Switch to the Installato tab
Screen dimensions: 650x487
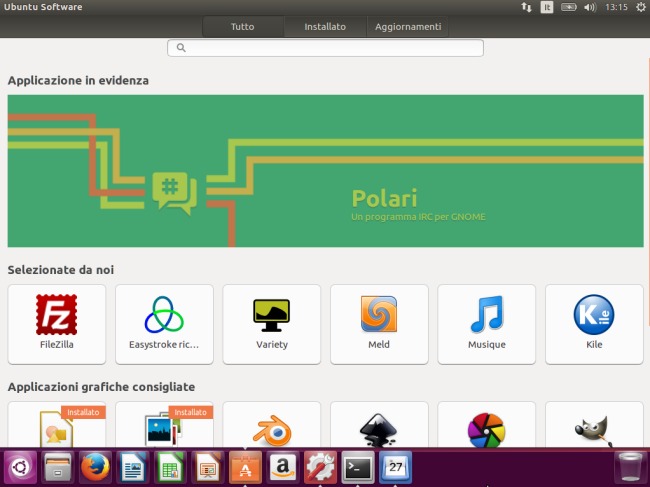point(325,27)
